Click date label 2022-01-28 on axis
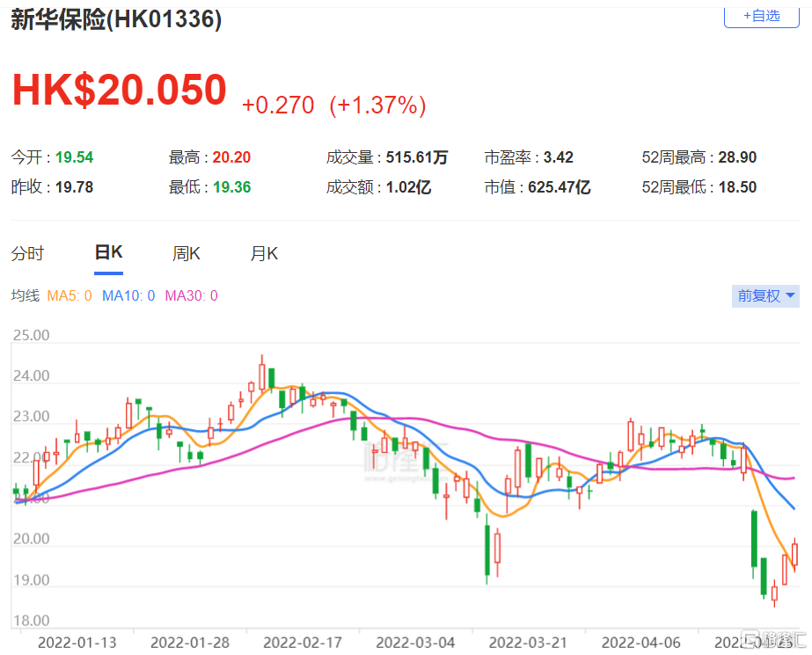This screenshot has width=812, height=655. 190,643
